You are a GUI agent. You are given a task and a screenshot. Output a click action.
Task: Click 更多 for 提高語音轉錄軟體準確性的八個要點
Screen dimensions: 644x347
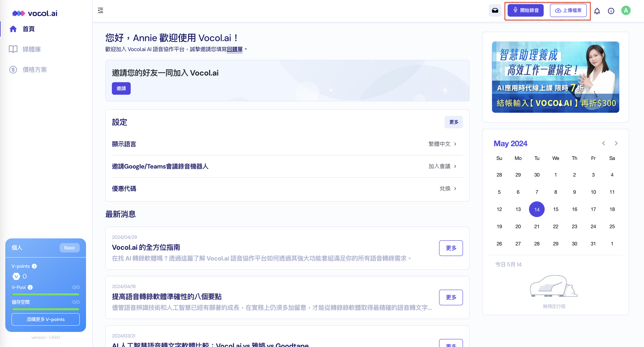pyautogui.click(x=451, y=297)
